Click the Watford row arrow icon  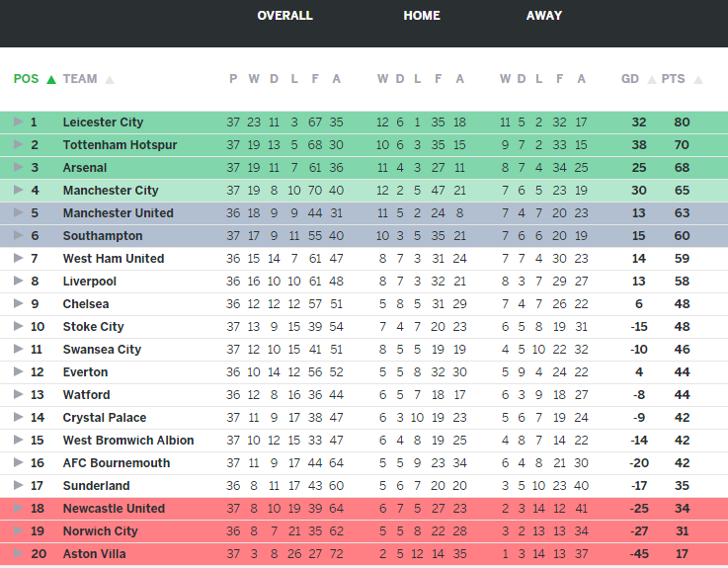click(x=18, y=395)
